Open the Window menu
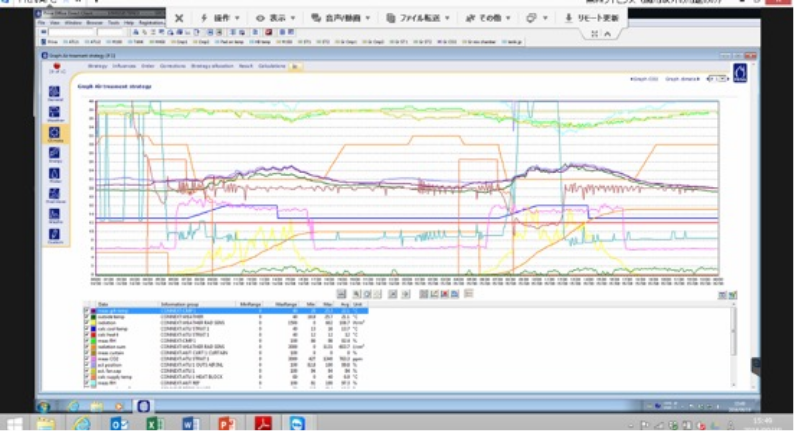The height and width of the screenshot is (431, 794). click(x=73, y=23)
